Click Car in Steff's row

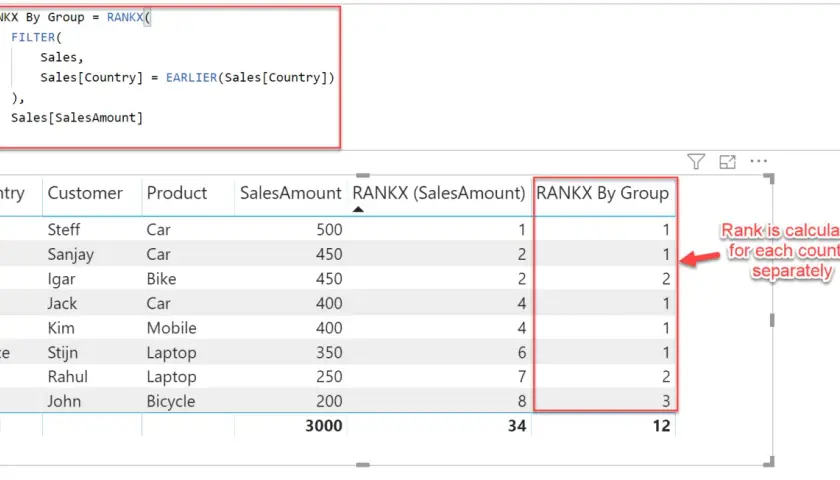(159, 230)
